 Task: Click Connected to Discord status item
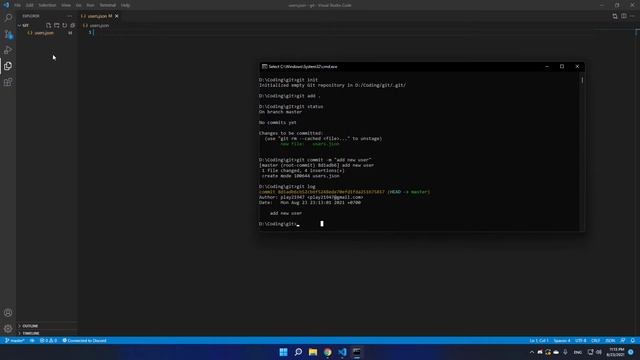pyautogui.click(x=84, y=340)
